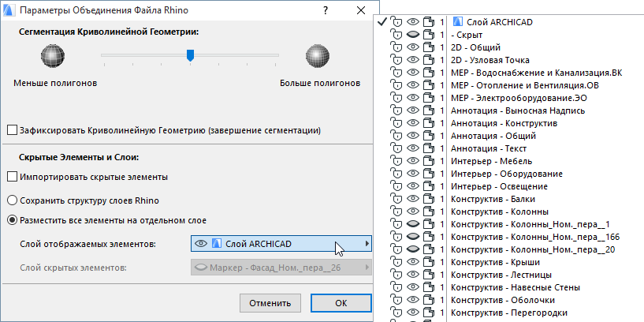Check Импортировать скрытые элементы
This screenshot has width=644, height=322.
pos(13,178)
